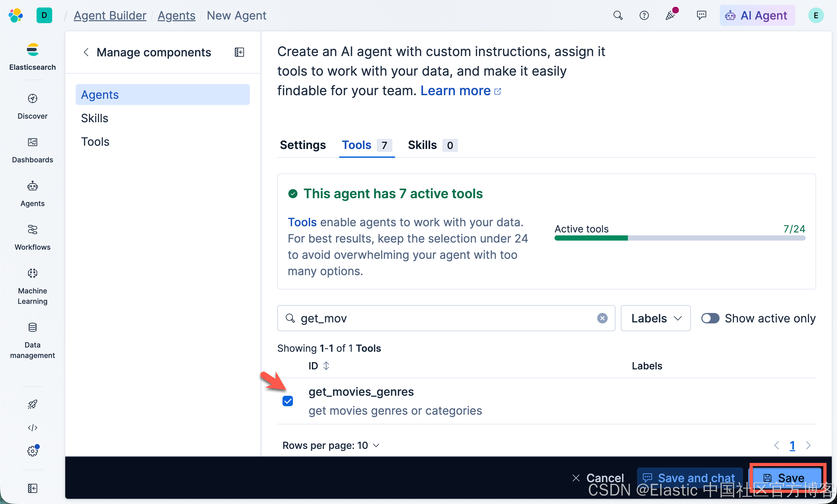Image resolution: width=837 pixels, height=504 pixels.
Task: Click Save and chat button
Action: [690, 478]
